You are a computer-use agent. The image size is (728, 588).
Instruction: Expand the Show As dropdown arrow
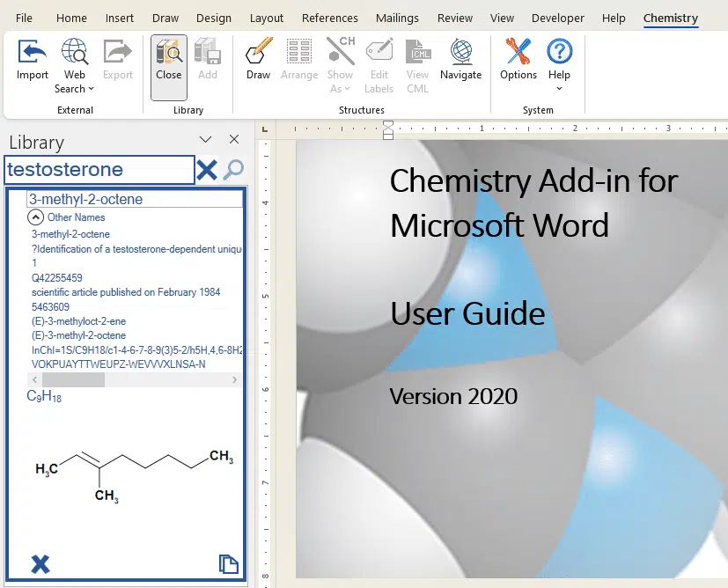[x=348, y=89]
